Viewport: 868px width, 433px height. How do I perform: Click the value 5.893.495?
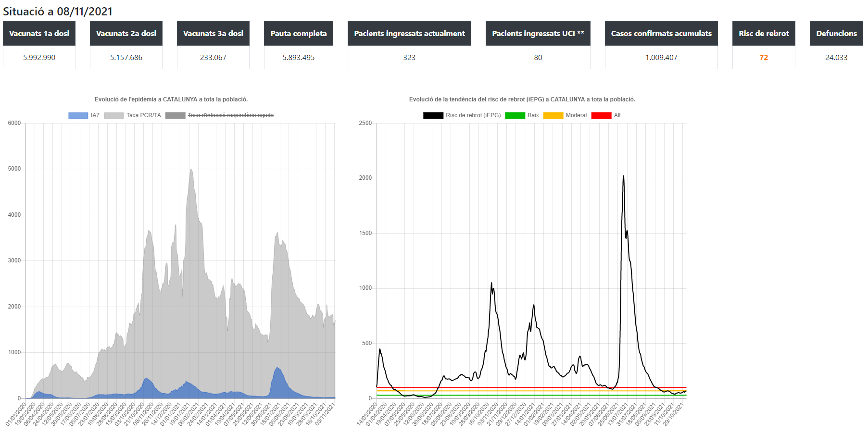pyautogui.click(x=299, y=58)
